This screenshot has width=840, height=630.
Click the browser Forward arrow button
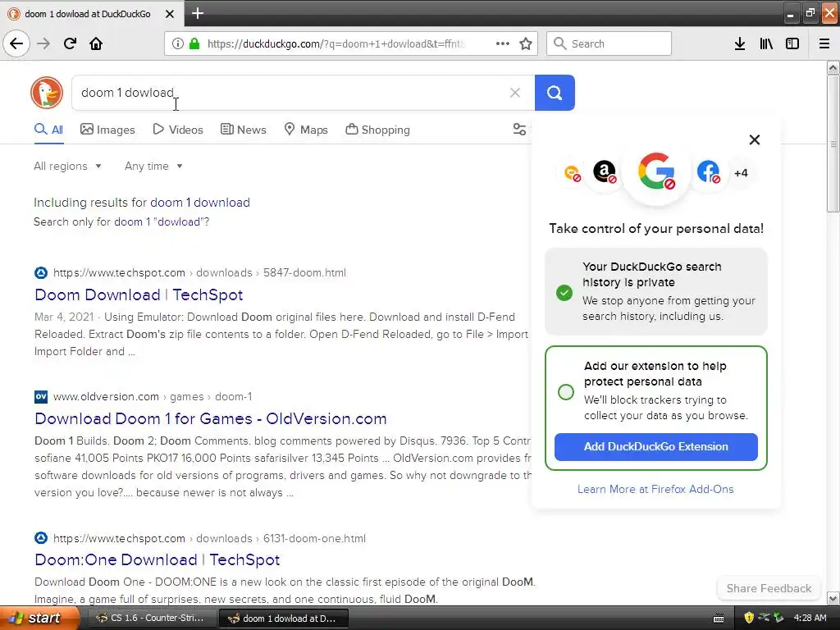pos(43,43)
